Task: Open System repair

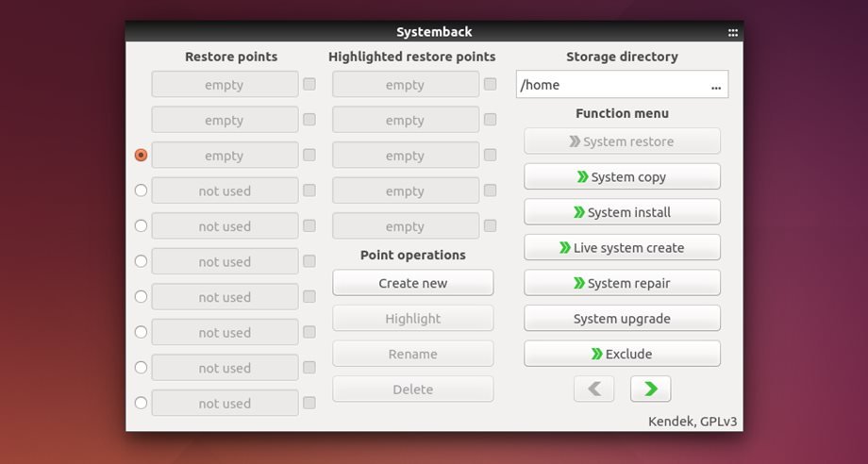Action: (622, 283)
